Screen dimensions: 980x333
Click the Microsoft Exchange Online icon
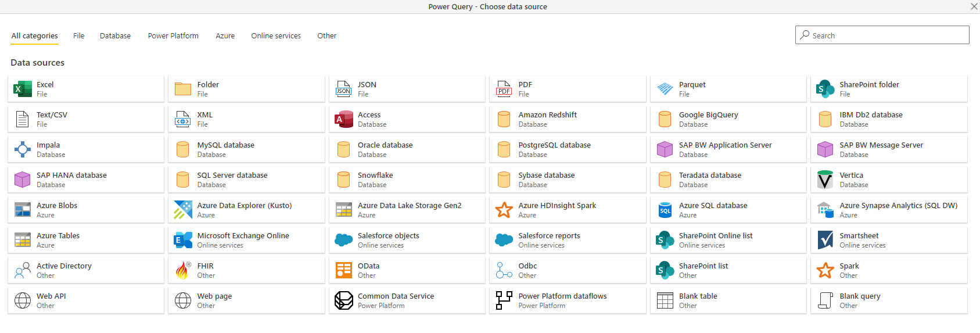coord(183,240)
